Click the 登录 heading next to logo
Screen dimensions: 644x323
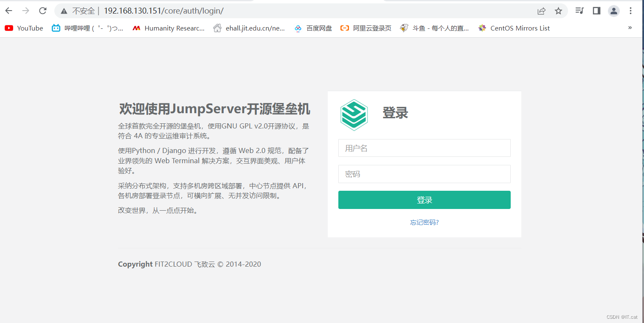[395, 113]
